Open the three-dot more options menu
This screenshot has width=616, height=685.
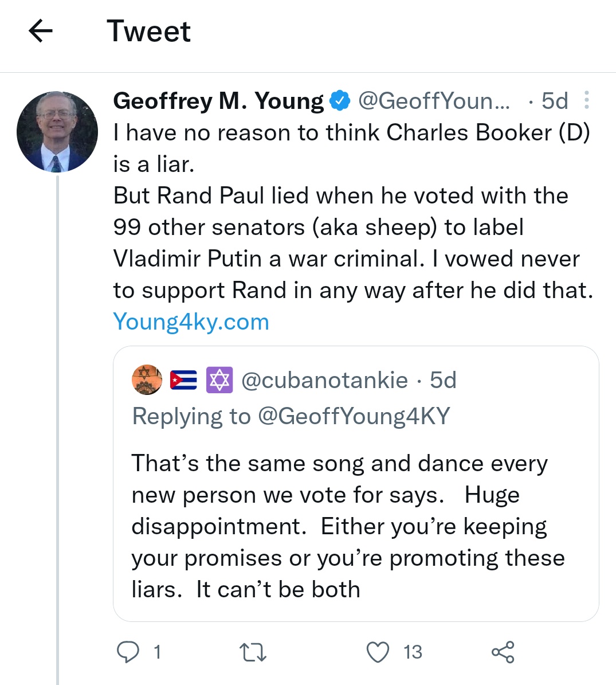(587, 100)
